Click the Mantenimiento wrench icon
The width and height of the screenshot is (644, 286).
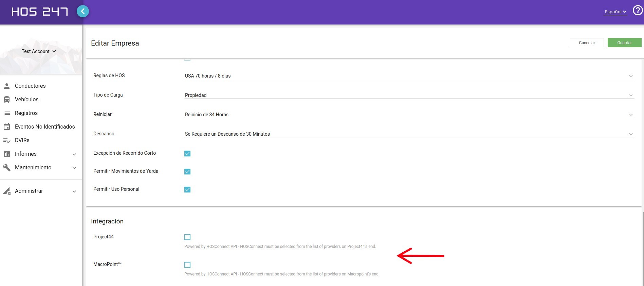coord(7,168)
